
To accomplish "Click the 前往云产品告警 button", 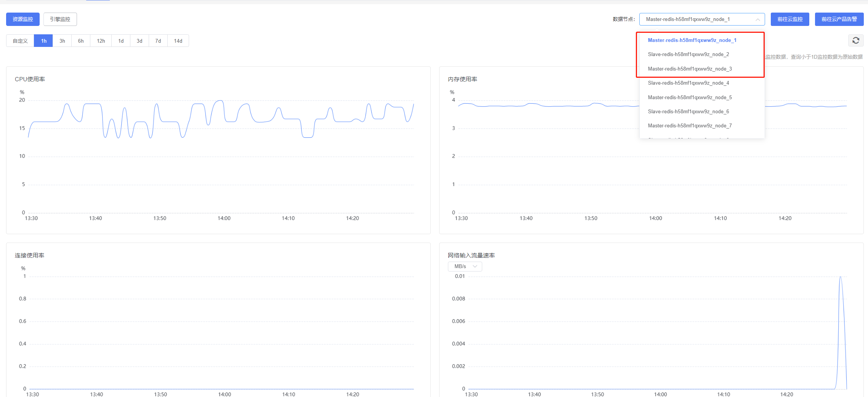I will 839,19.
